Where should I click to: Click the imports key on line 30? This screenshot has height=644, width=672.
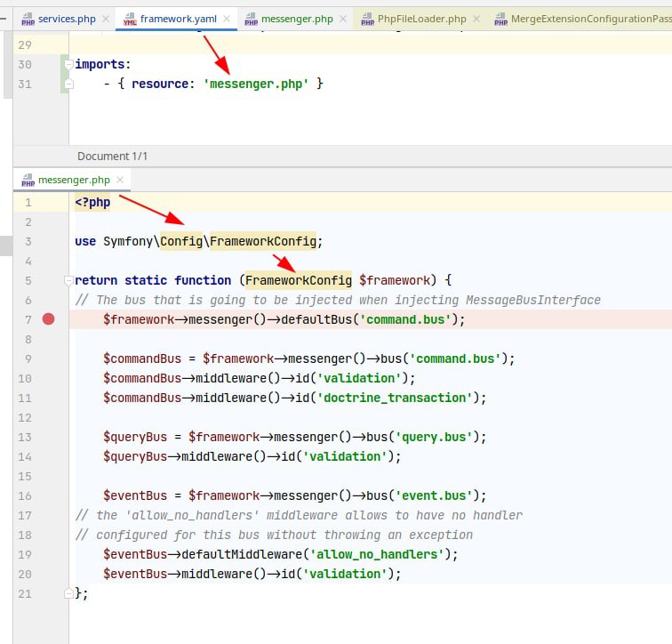click(x=100, y=64)
